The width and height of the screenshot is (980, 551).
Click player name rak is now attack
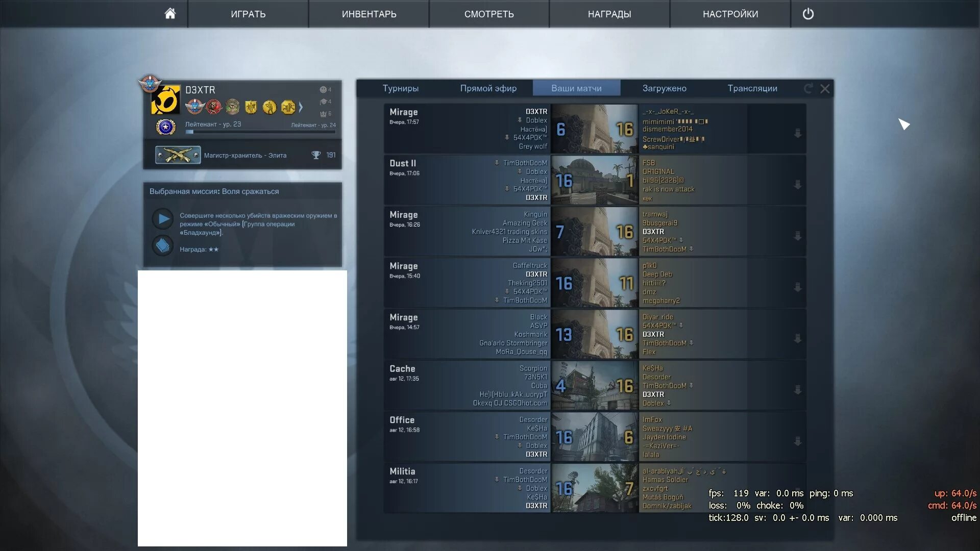coord(668,189)
